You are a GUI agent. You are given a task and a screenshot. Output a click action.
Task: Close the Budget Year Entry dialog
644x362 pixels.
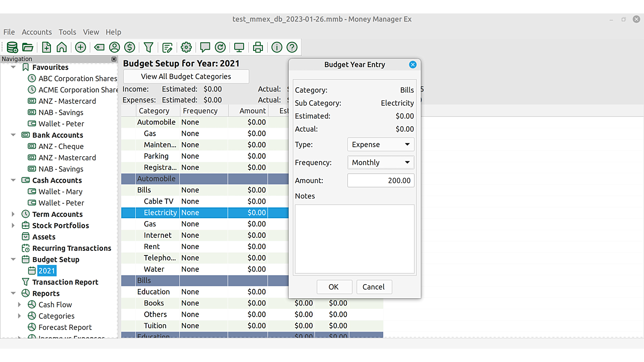413,65
